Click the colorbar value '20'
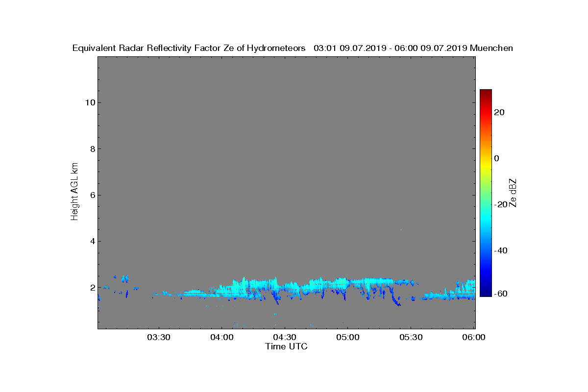Screen dimensions: 588x392 click(x=500, y=112)
